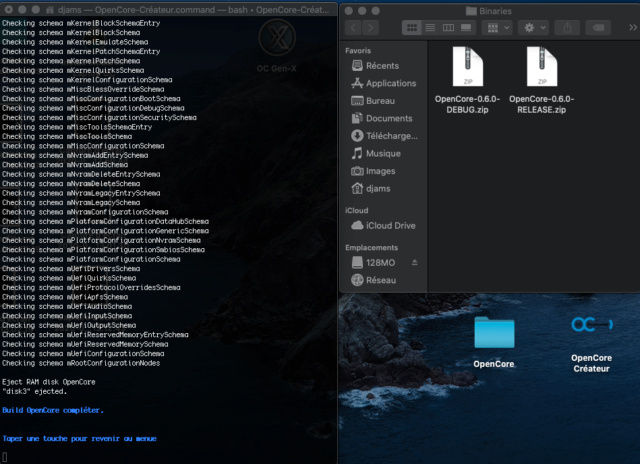This screenshot has width=640, height=464.
Task: Open Documents in Finder sidebar
Action: (x=382, y=118)
